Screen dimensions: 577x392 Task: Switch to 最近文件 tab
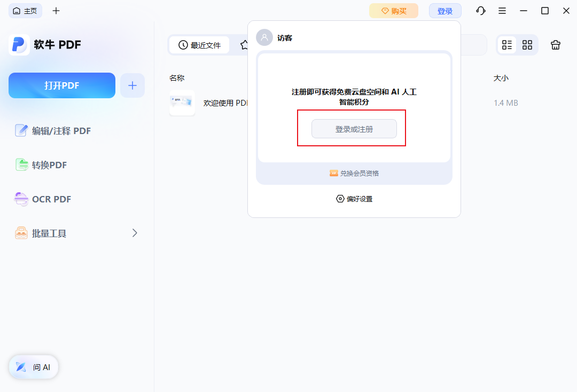[199, 45]
